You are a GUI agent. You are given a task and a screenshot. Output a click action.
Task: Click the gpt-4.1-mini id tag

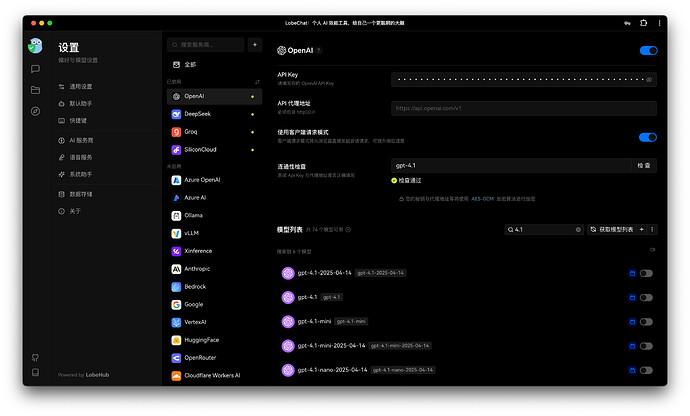(x=351, y=321)
